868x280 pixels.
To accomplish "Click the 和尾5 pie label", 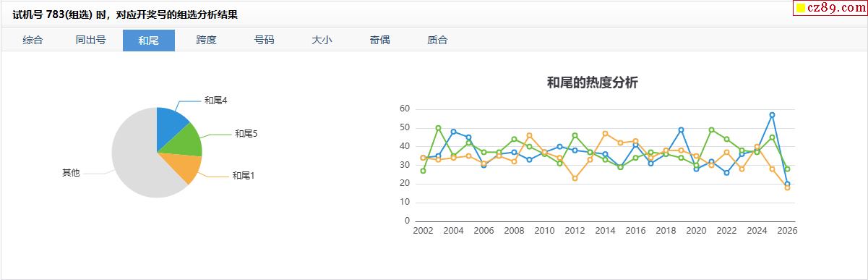I will pyautogui.click(x=246, y=134).
